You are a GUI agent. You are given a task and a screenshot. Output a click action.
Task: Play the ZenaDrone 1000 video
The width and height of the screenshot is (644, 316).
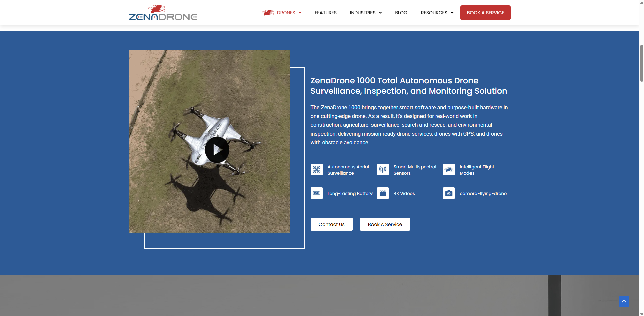pos(217,150)
